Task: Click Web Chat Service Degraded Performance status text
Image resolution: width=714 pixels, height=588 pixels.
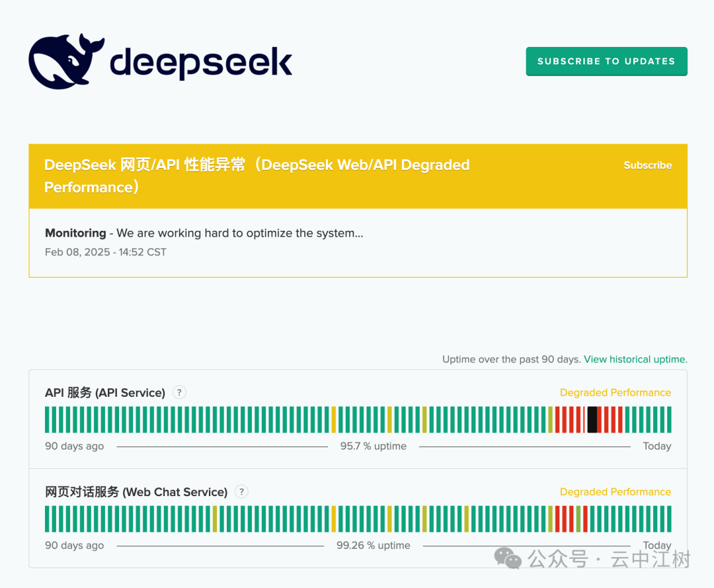Action: coord(615,492)
